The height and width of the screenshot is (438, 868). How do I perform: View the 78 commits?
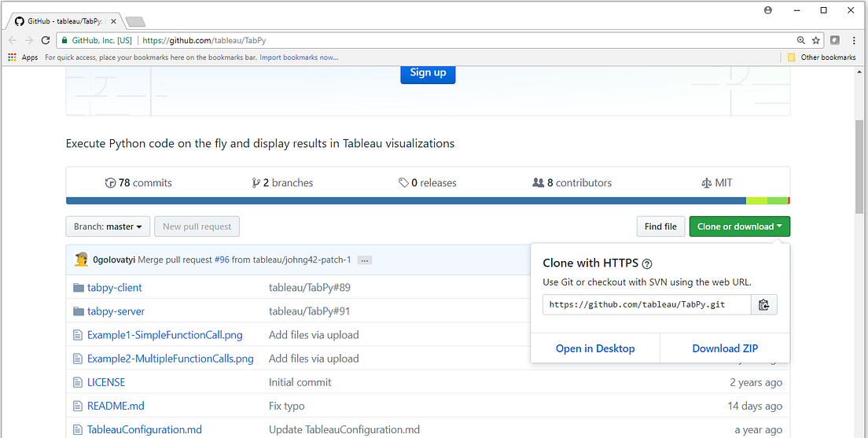tap(138, 182)
